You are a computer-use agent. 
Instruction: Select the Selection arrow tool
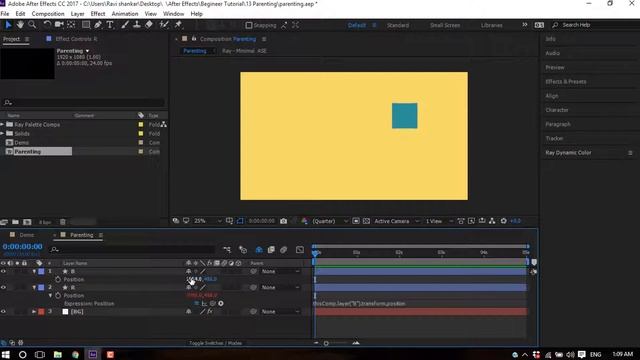8,25
